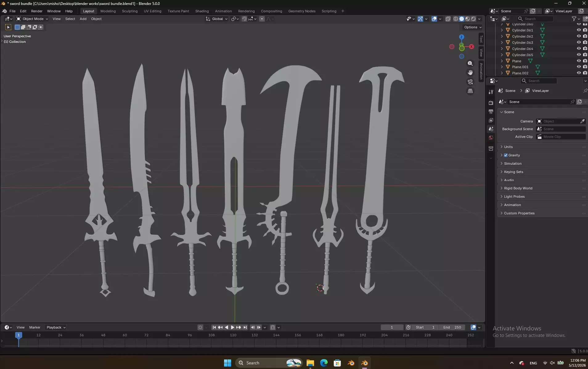Jump to the next keyframe

[x=239, y=327]
